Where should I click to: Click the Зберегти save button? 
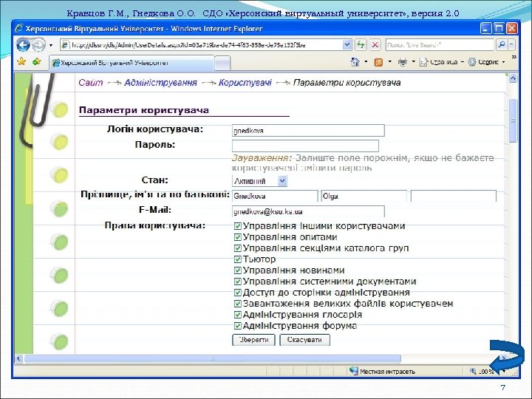[x=253, y=340]
